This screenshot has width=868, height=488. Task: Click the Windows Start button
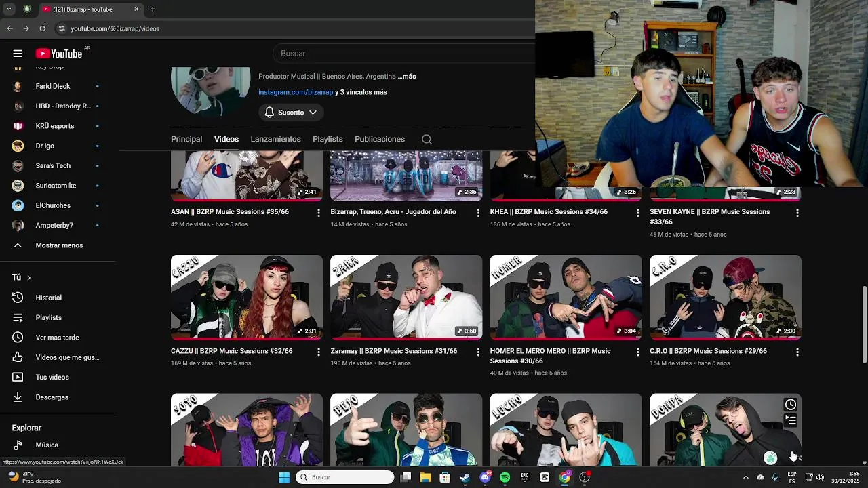(284, 477)
